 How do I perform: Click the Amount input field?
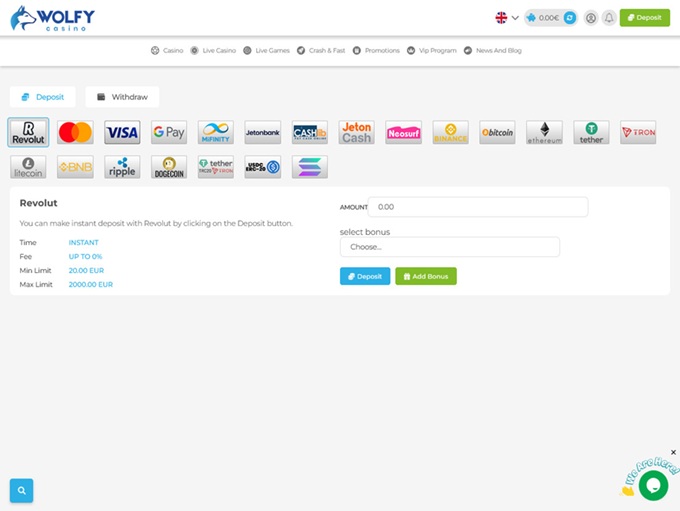pyautogui.click(x=478, y=207)
